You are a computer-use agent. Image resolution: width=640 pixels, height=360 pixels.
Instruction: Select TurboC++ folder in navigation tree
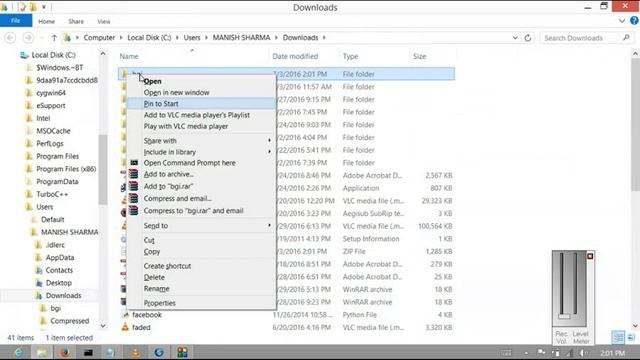[x=52, y=194]
